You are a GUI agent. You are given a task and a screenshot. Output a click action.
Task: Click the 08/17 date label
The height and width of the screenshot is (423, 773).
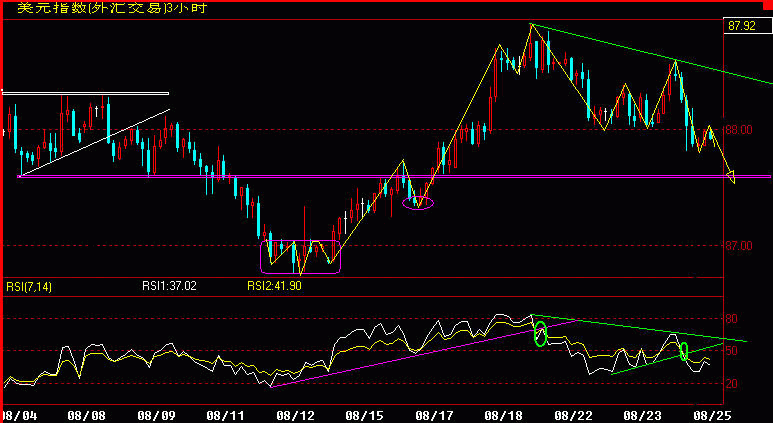[434, 416]
